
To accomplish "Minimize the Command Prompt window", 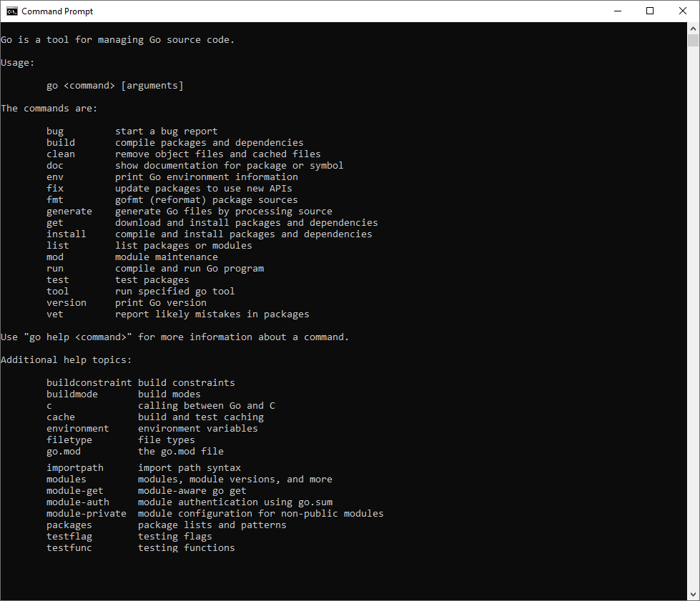I will pos(617,11).
